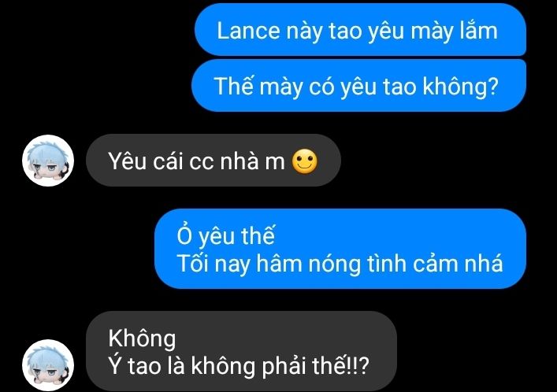Tap the "Tối nay hâm nóng tình cảm nhá" line
The width and height of the screenshot is (557, 392).
click(x=340, y=264)
